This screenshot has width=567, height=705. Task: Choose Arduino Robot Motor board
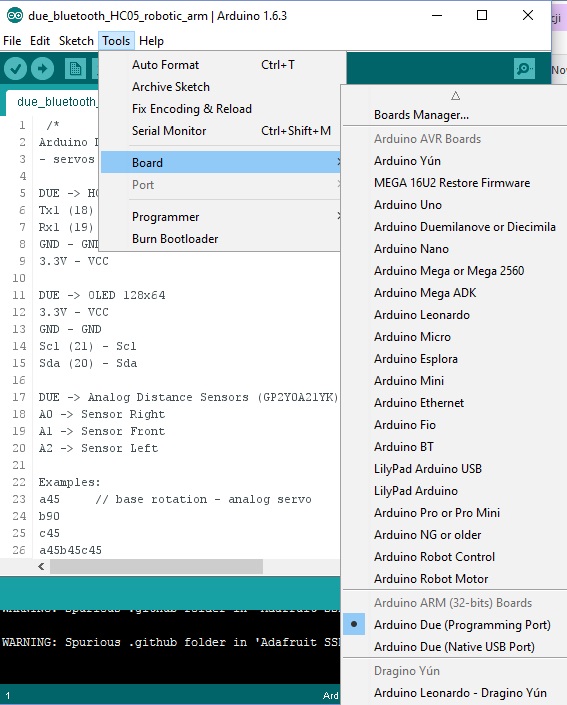coord(455,579)
